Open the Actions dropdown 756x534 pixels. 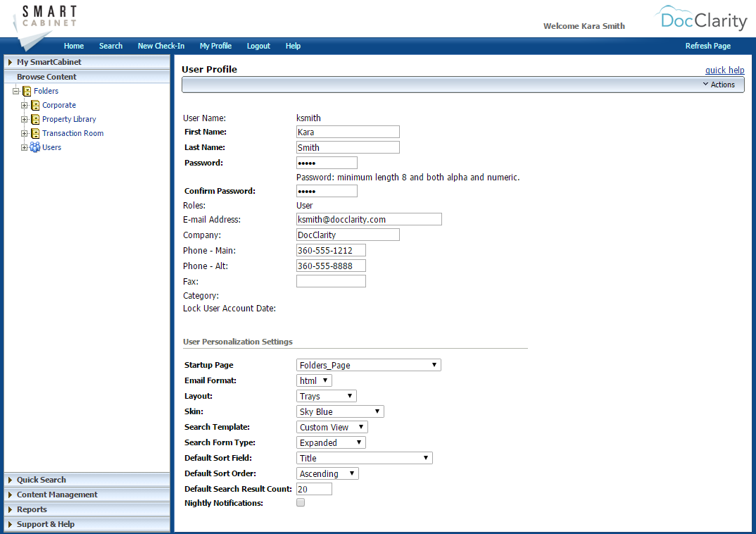[x=720, y=84]
